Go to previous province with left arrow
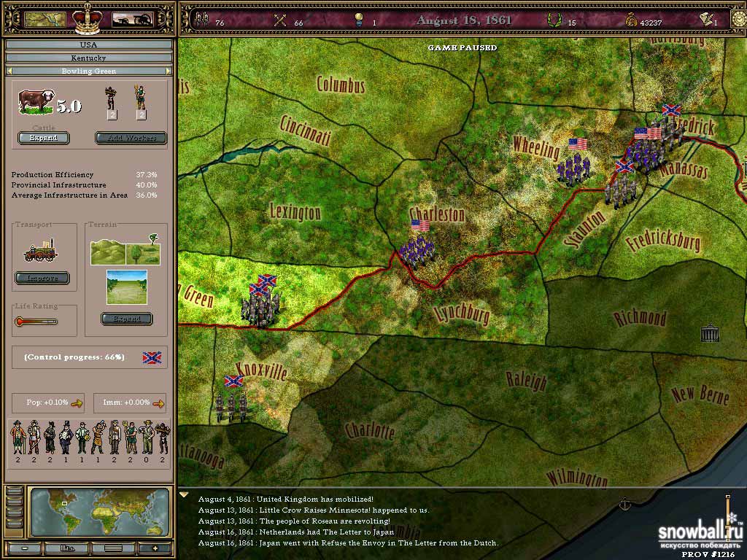This screenshot has height=560, width=747. 9,71
